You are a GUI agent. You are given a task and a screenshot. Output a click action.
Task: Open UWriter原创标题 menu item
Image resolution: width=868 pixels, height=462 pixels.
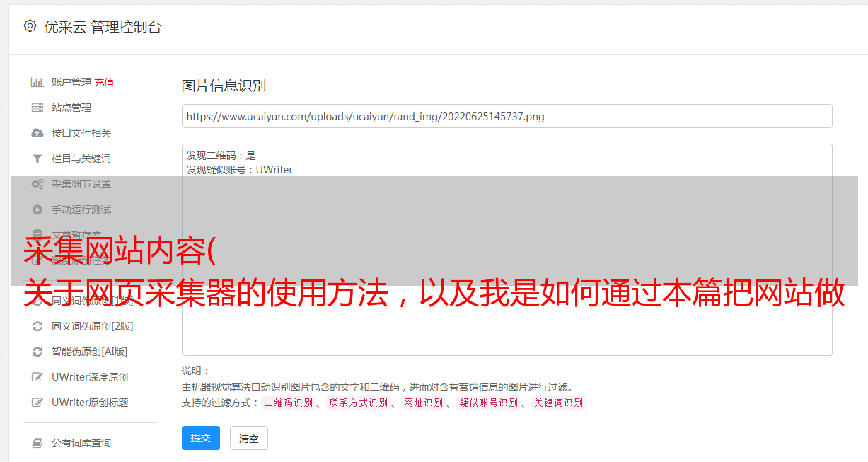[x=90, y=403]
